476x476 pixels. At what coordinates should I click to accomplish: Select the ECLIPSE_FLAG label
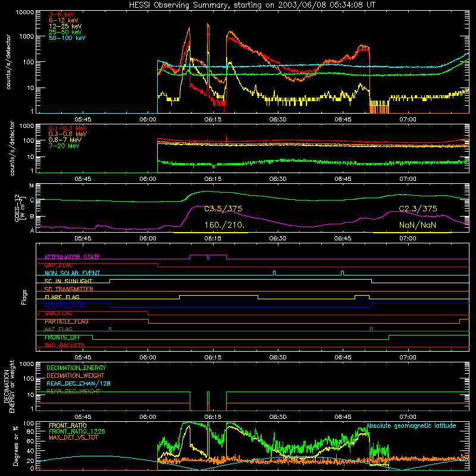[65, 305]
